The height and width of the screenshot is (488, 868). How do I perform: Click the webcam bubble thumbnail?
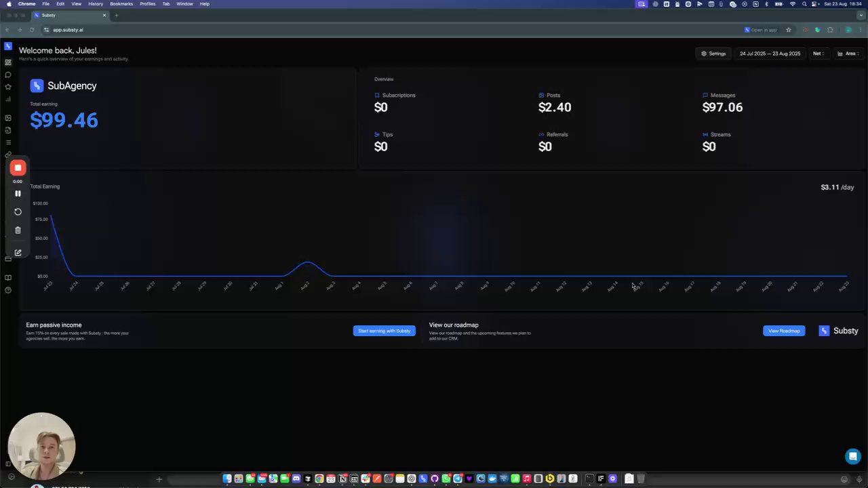(41, 446)
